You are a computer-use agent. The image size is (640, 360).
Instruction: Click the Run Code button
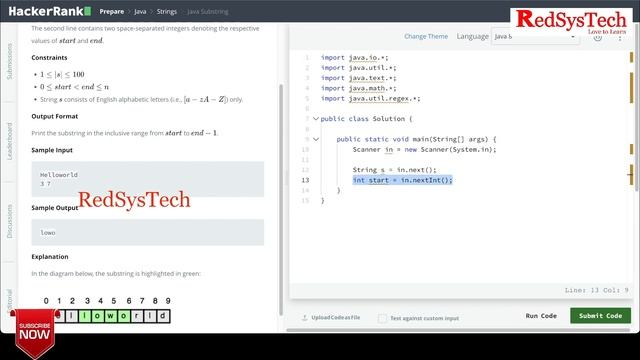pyautogui.click(x=541, y=316)
